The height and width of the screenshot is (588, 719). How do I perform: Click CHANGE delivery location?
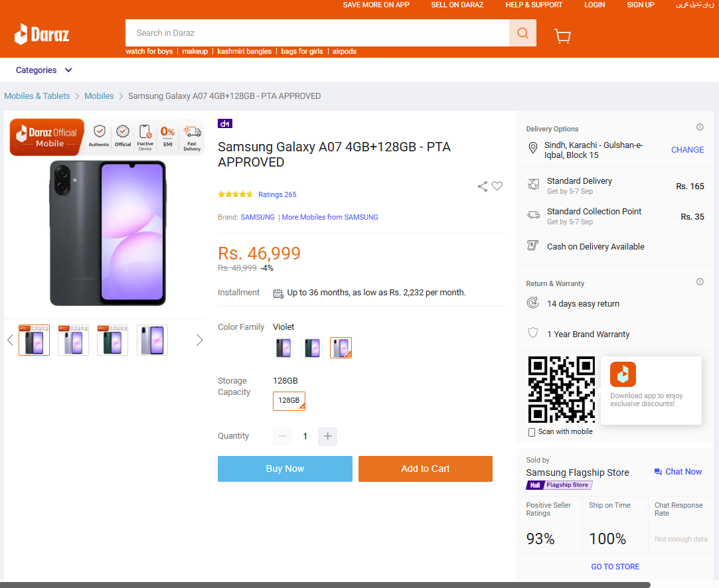coord(687,150)
